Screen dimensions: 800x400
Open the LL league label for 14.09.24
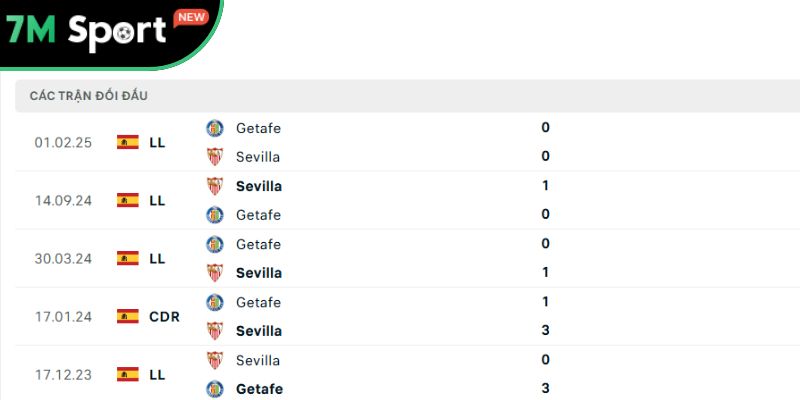point(157,200)
